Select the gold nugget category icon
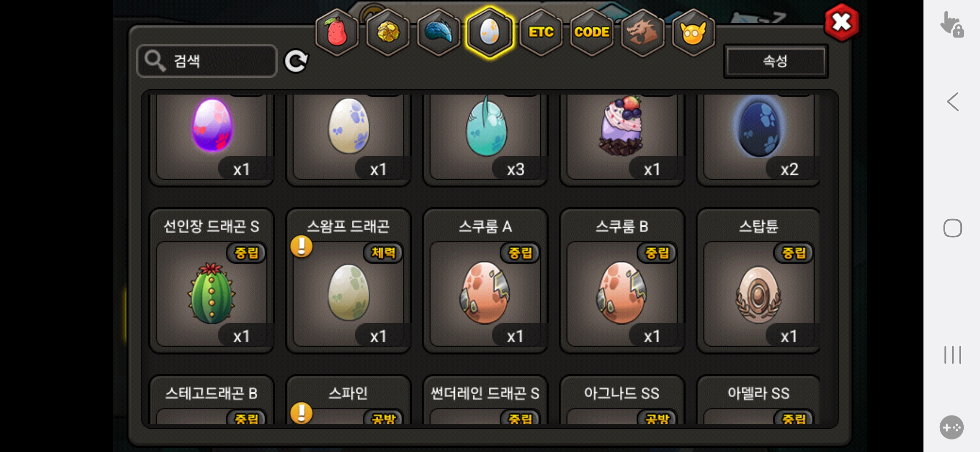Screen dimensions: 980x452 388,32
